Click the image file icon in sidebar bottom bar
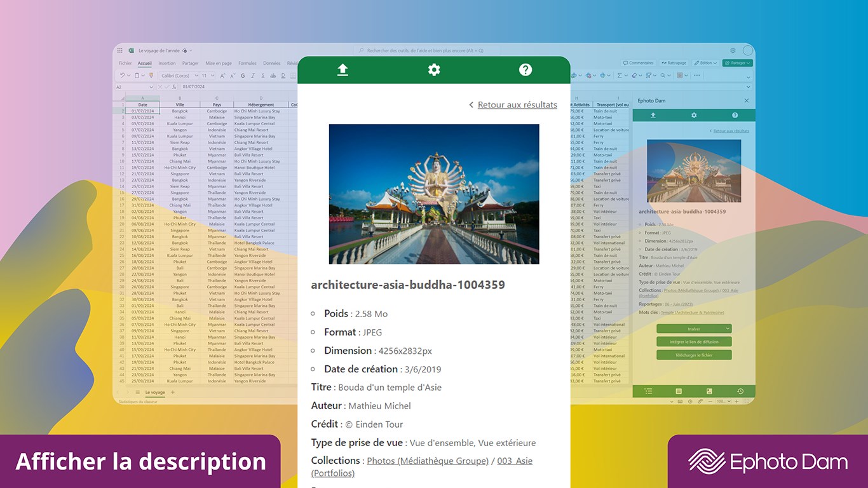This screenshot has width=868, height=488. coord(709,391)
